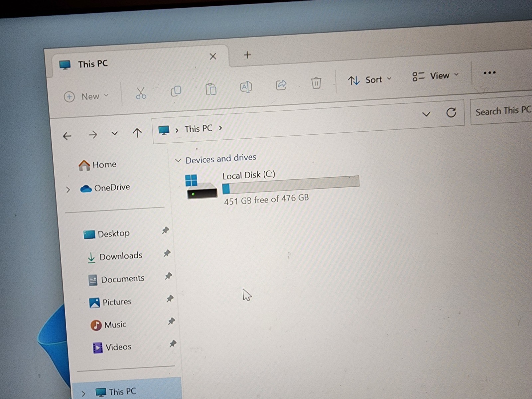Click the Share icon in toolbar

click(x=281, y=85)
